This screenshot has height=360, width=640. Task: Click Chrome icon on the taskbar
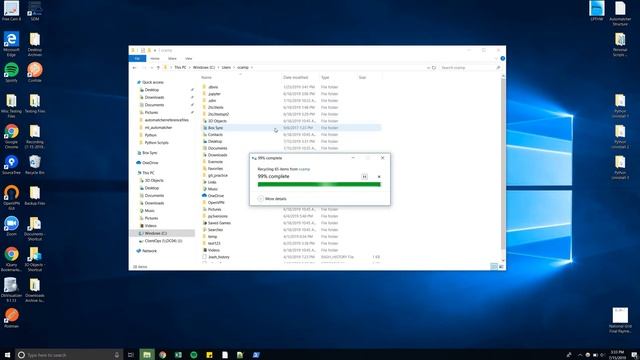tap(162, 355)
